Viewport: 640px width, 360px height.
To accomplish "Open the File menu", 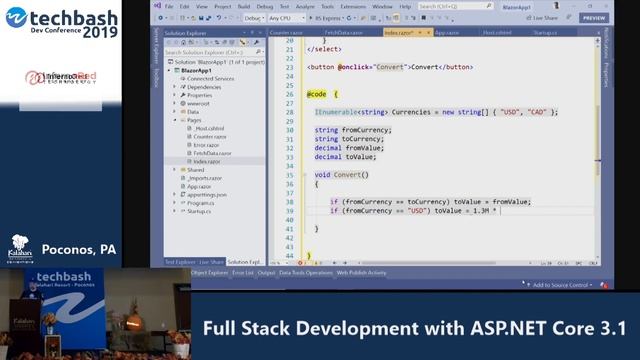I will click(x=169, y=7).
